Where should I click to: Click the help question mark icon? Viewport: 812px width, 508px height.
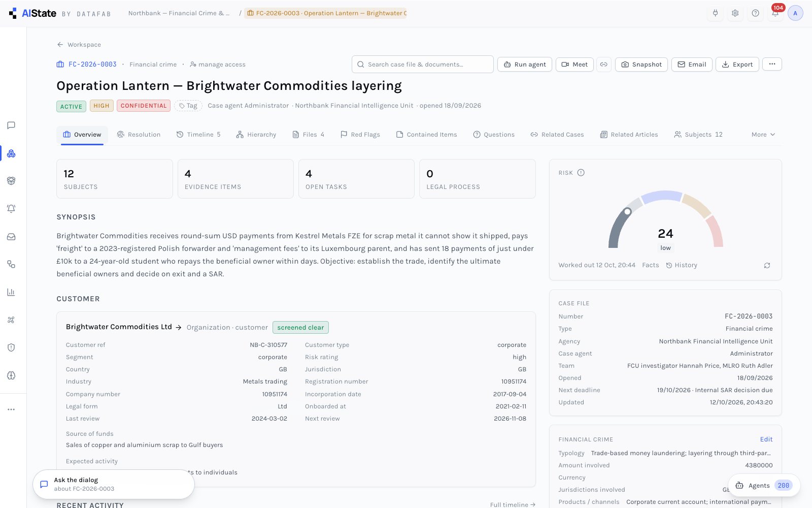755,13
